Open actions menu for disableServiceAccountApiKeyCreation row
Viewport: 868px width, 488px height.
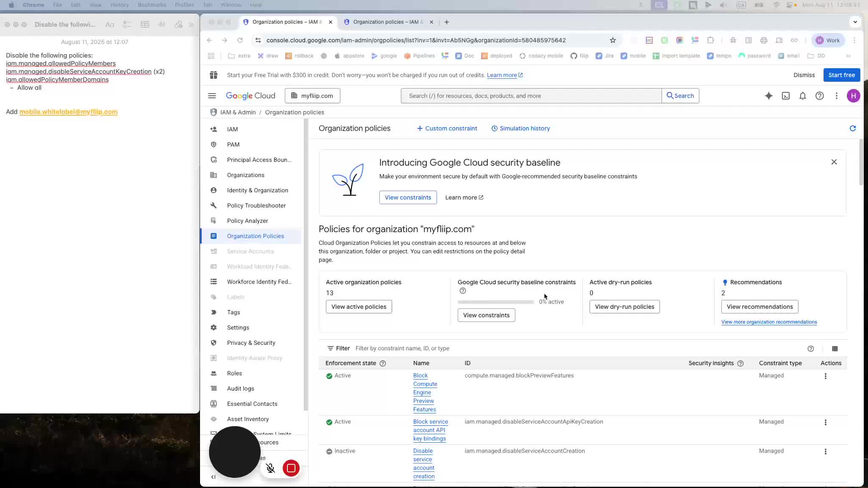tap(826, 422)
